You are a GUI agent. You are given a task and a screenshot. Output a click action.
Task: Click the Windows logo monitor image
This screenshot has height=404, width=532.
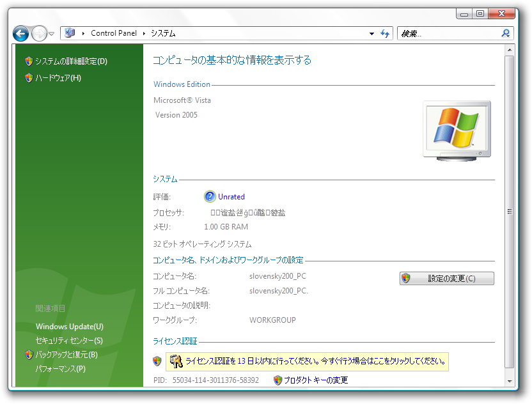pos(457,130)
